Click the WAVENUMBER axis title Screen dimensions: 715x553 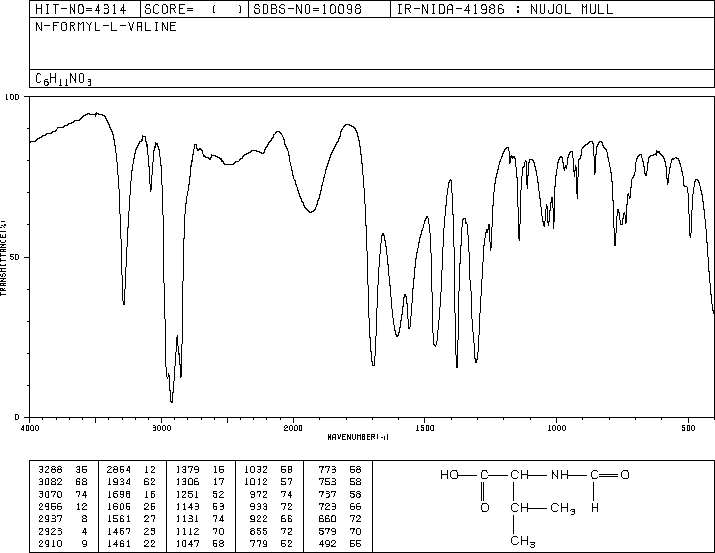[x=358, y=437]
